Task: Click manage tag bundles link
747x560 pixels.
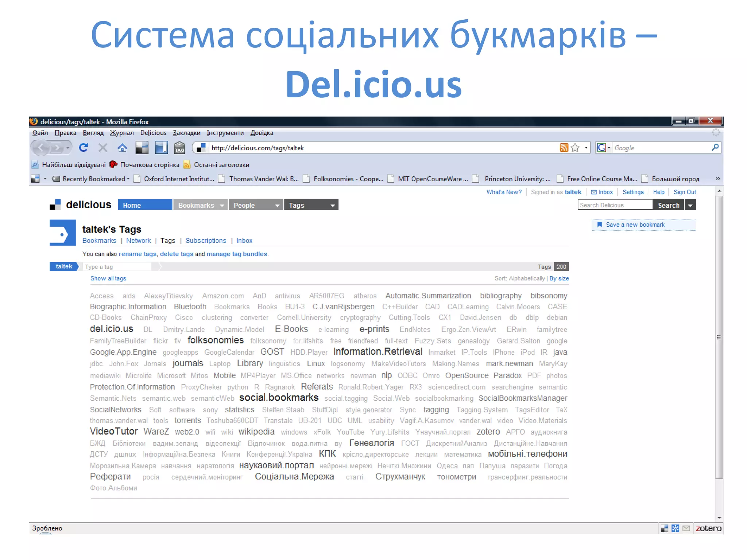Action: [x=237, y=254]
